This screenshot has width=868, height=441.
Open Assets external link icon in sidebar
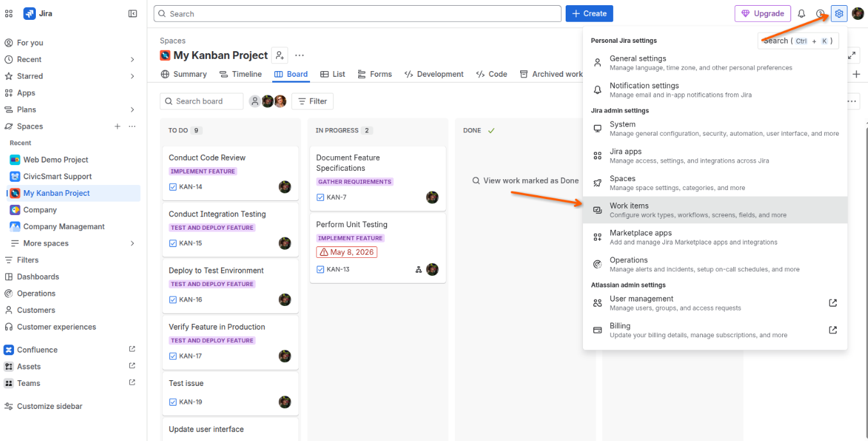pyautogui.click(x=132, y=366)
